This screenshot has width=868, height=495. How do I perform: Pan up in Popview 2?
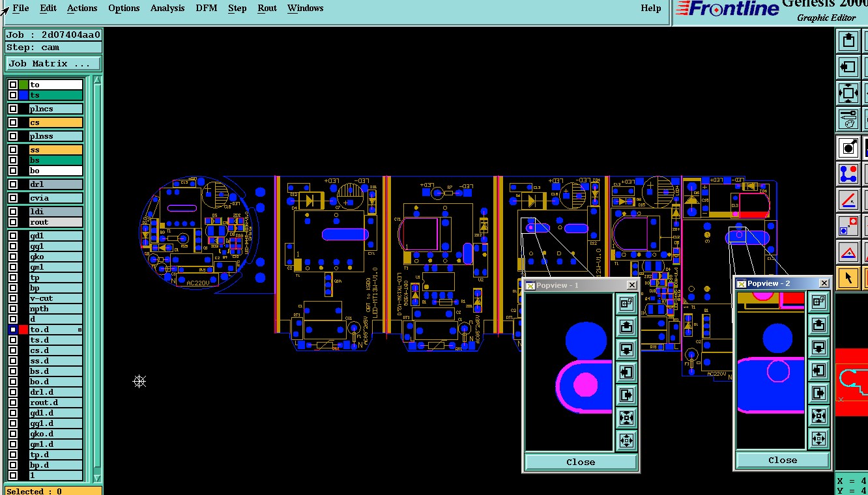click(x=818, y=324)
